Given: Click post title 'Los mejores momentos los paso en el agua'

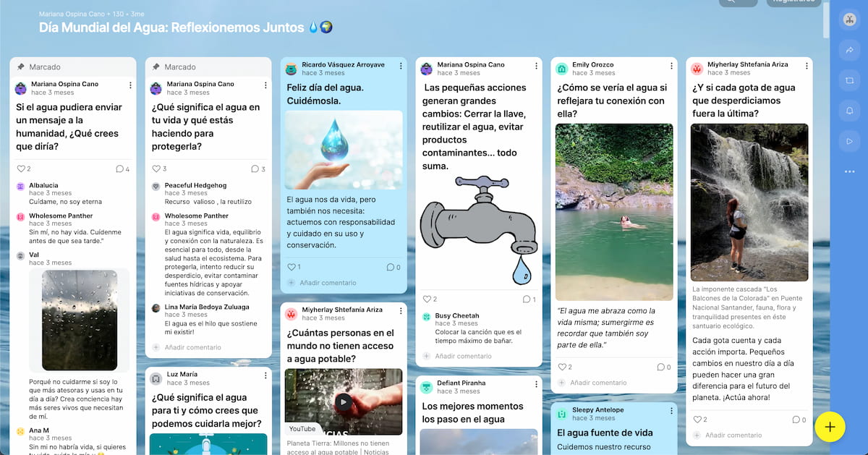Looking at the screenshot, I should [472, 412].
